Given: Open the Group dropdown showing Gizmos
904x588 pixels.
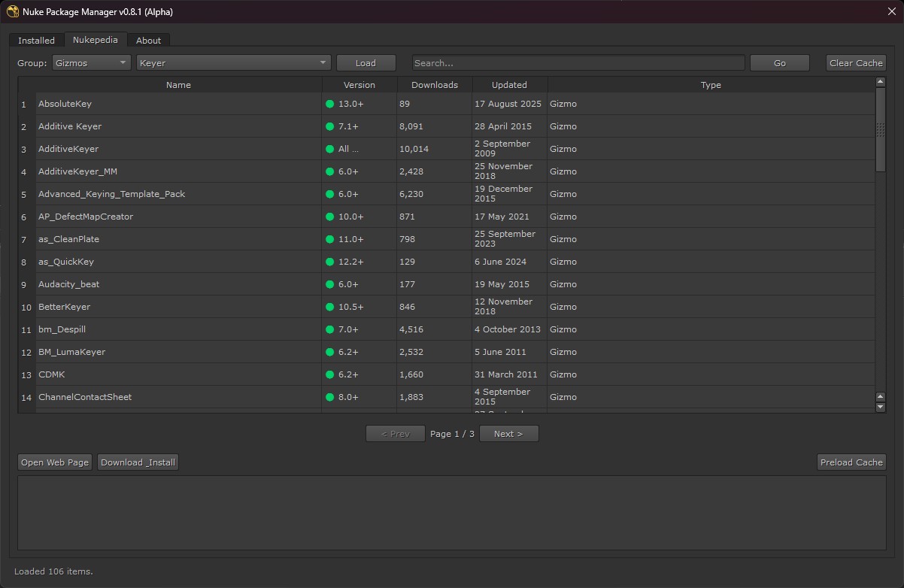Looking at the screenshot, I should pyautogui.click(x=91, y=62).
